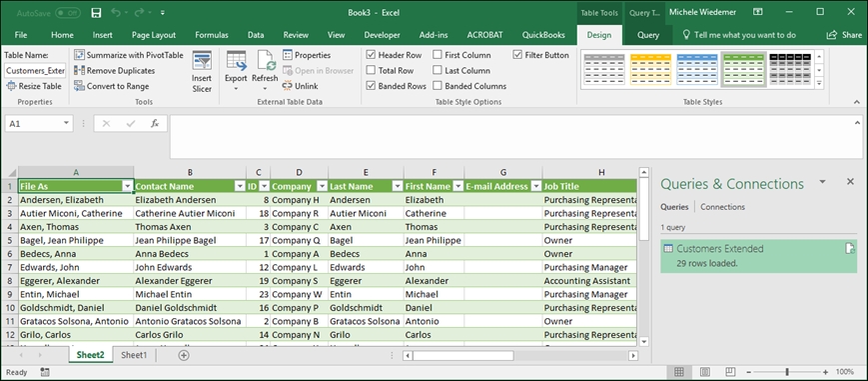
Task: Click the Save icon in title bar
Action: click(x=96, y=12)
